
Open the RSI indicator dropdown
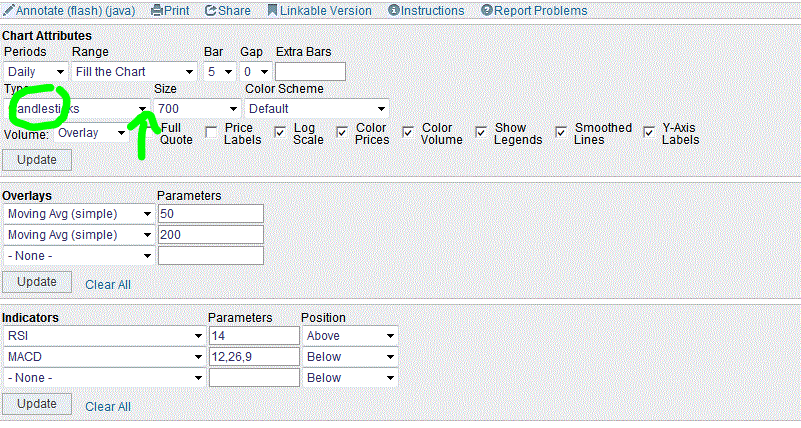[x=103, y=336]
